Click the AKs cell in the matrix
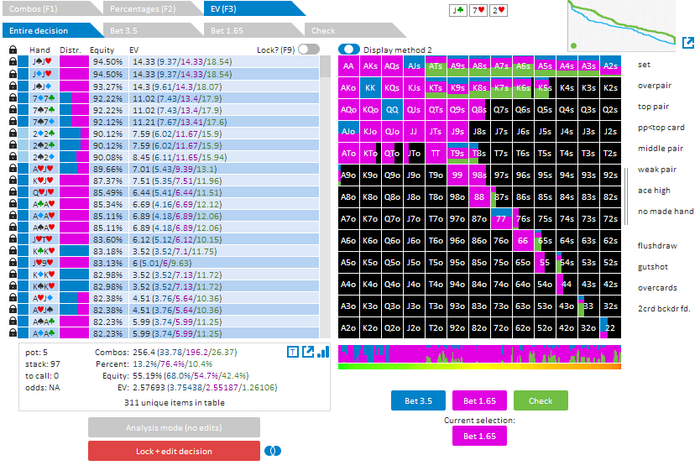 (370, 66)
